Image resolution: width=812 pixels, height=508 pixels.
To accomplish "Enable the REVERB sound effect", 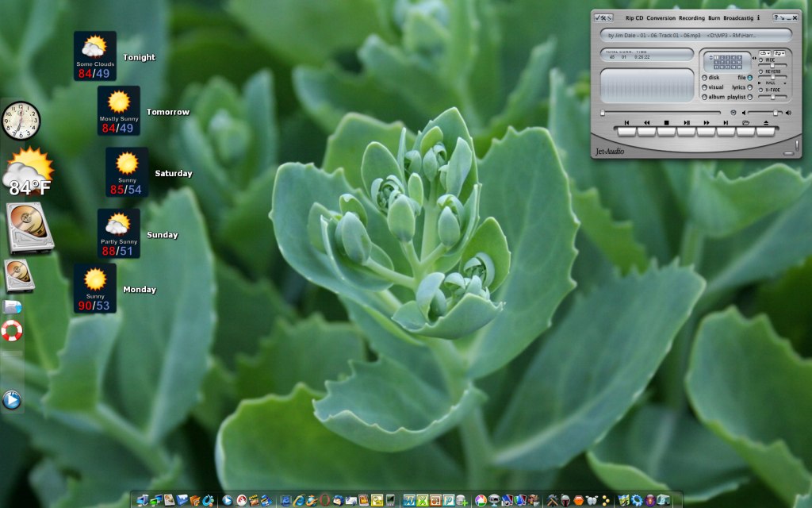I will click(760, 71).
